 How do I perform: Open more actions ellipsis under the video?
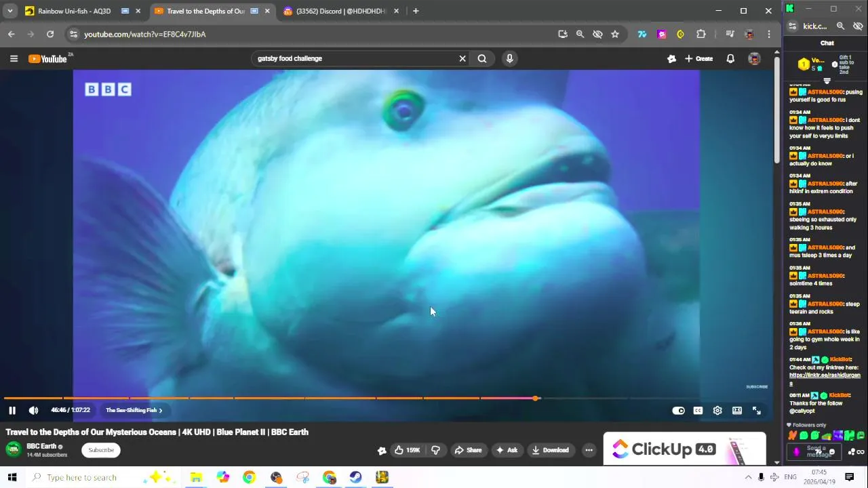click(x=589, y=450)
